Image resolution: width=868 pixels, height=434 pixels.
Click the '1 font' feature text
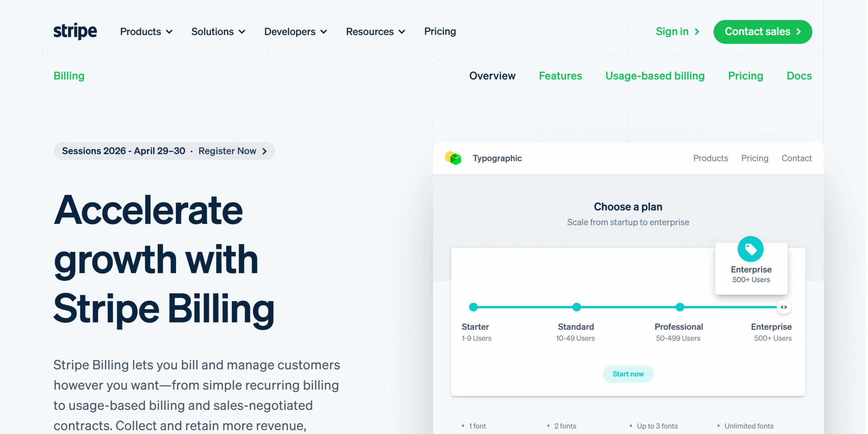(477, 426)
